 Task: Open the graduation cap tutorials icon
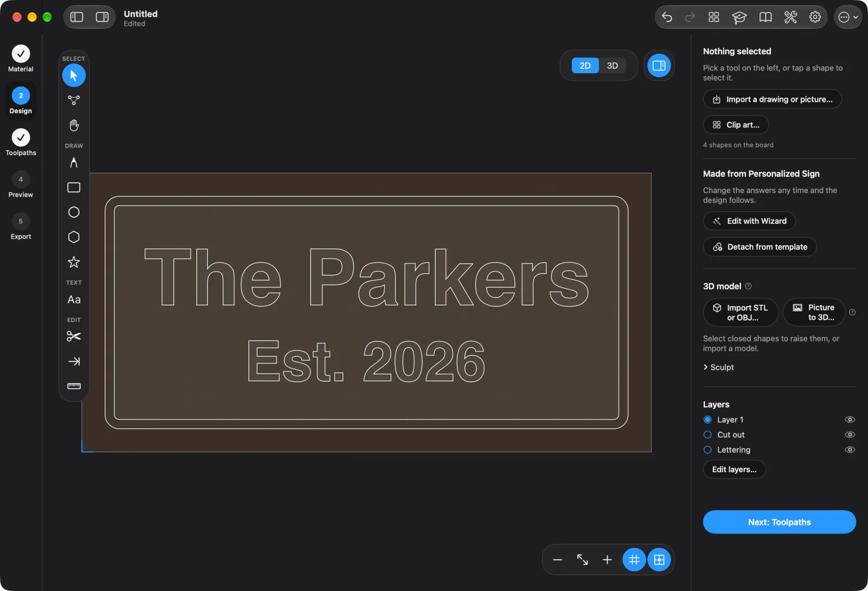click(739, 17)
